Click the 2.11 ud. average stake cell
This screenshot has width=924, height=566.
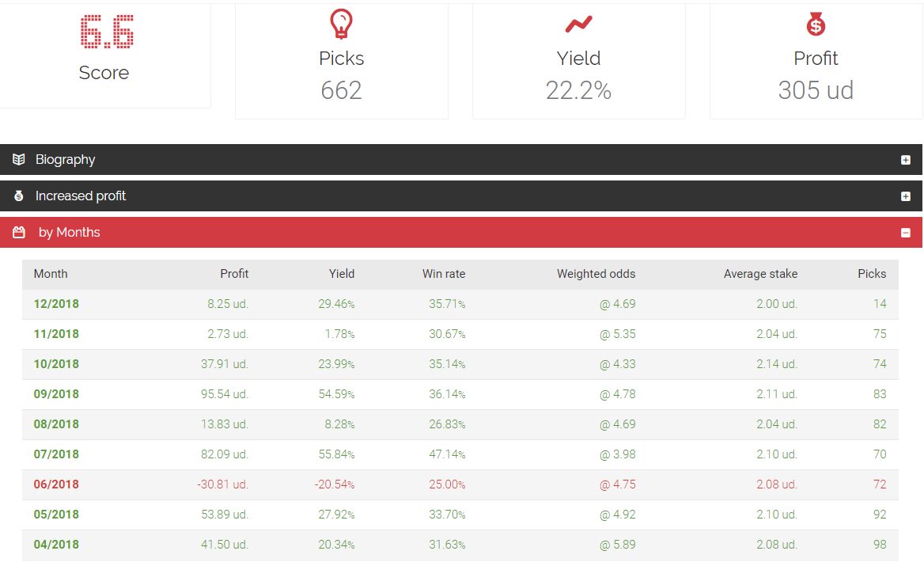778,394
